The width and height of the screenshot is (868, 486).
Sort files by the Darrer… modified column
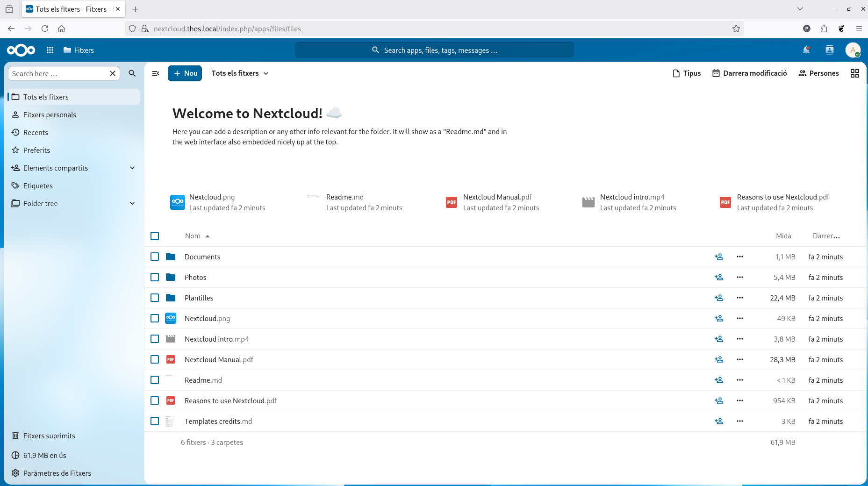click(x=826, y=236)
